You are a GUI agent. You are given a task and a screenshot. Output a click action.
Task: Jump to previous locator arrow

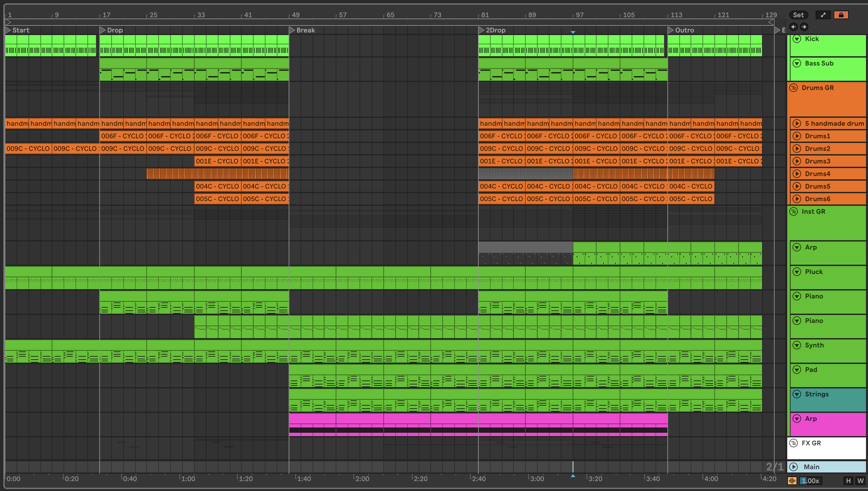[794, 27]
